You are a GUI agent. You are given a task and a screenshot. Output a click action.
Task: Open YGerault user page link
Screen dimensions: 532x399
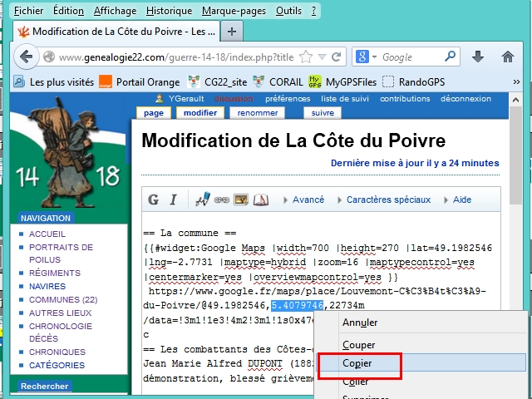click(186, 99)
